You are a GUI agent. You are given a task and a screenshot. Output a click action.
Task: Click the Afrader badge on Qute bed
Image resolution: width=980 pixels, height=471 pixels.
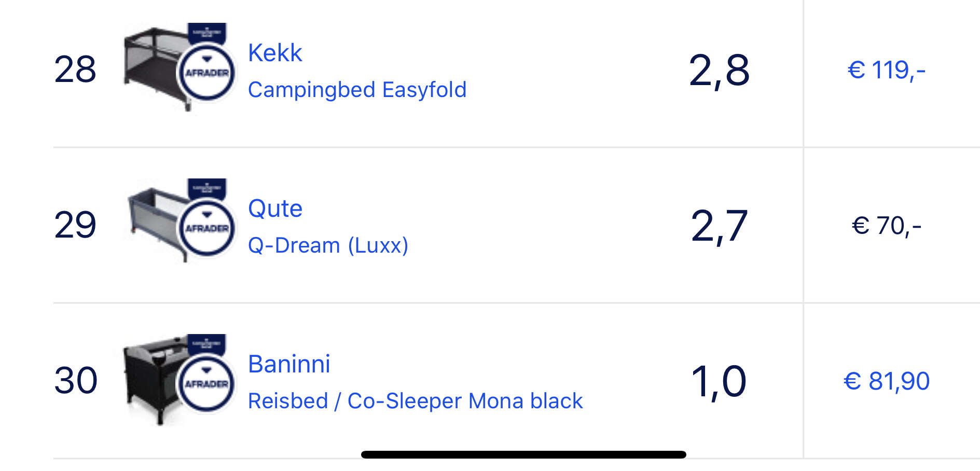(x=206, y=228)
